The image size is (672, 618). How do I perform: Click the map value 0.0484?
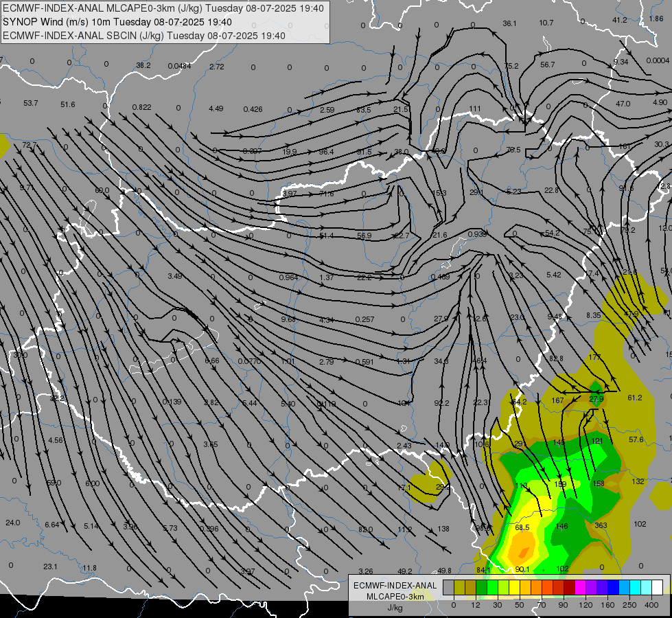180,66
